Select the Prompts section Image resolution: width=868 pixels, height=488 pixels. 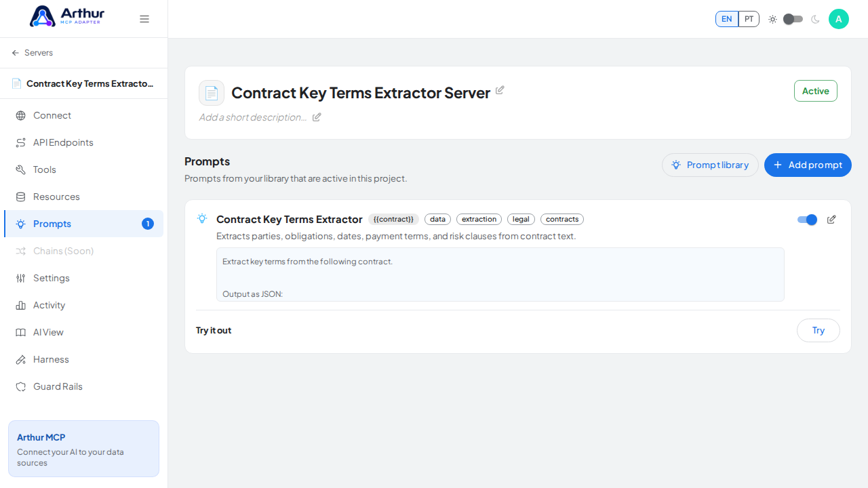point(83,224)
